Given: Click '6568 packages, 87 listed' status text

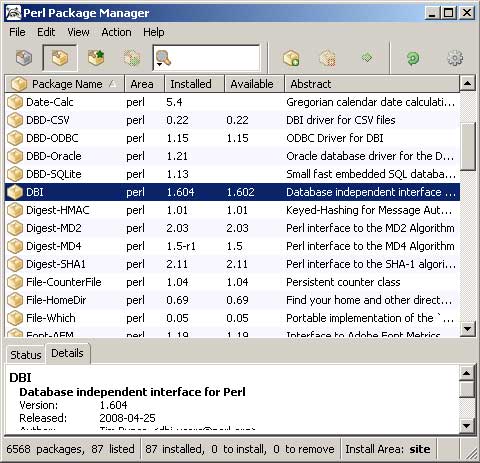Looking at the screenshot, I should [70, 449].
